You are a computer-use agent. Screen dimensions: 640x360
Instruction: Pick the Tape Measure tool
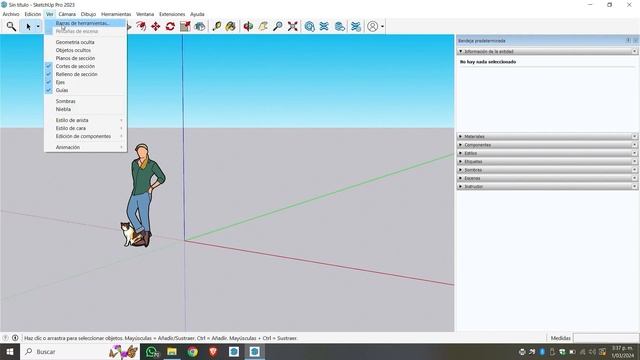[216, 27]
